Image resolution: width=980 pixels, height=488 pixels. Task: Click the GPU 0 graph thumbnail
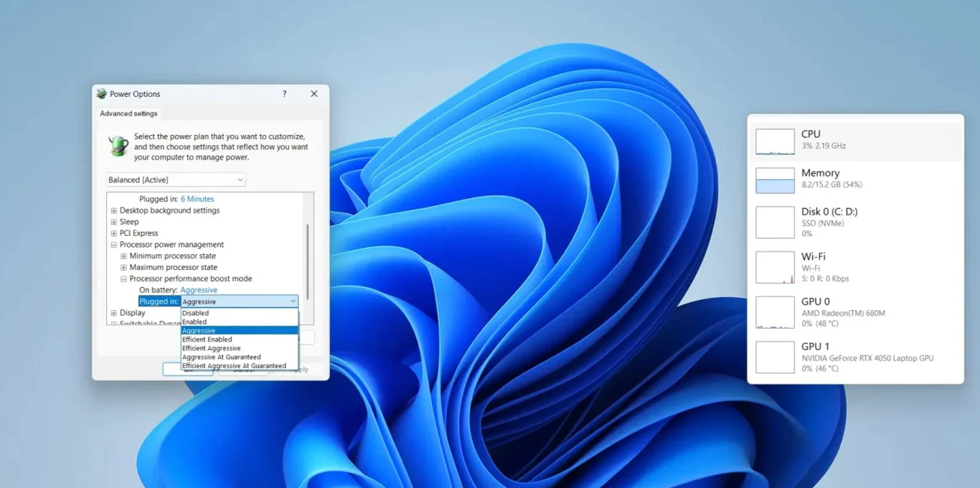pyautogui.click(x=775, y=313)
